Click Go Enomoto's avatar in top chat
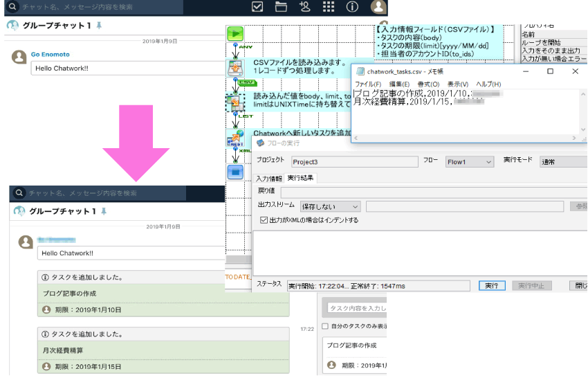The image size is (588, 378). [x=19, y=57]
